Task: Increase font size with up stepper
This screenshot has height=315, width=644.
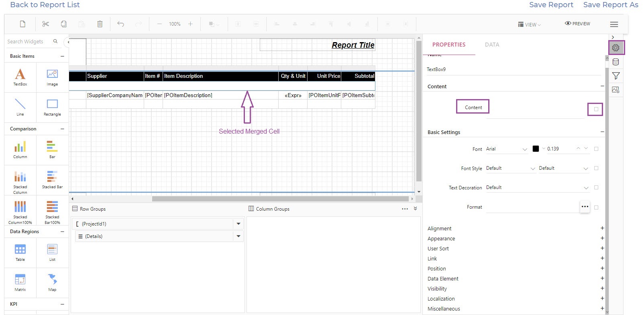Action: tap(578, 148)
